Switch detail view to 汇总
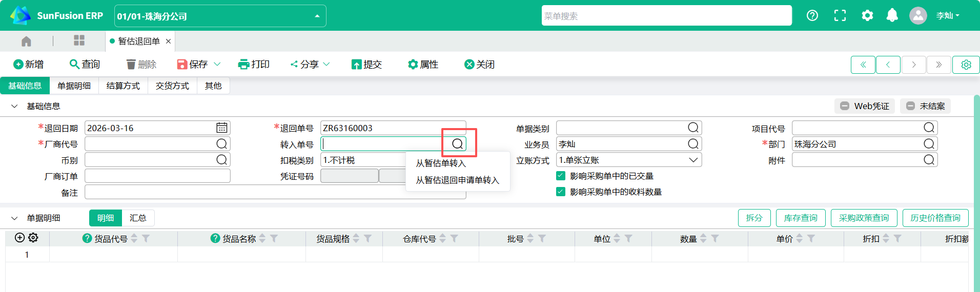The height and width of the screenshot is (292, 980). 137,218
